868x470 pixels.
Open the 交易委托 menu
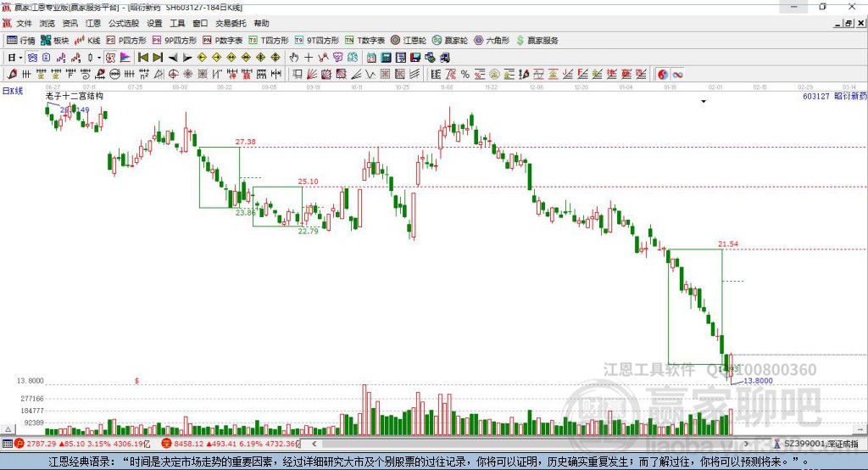click(231, 23)
